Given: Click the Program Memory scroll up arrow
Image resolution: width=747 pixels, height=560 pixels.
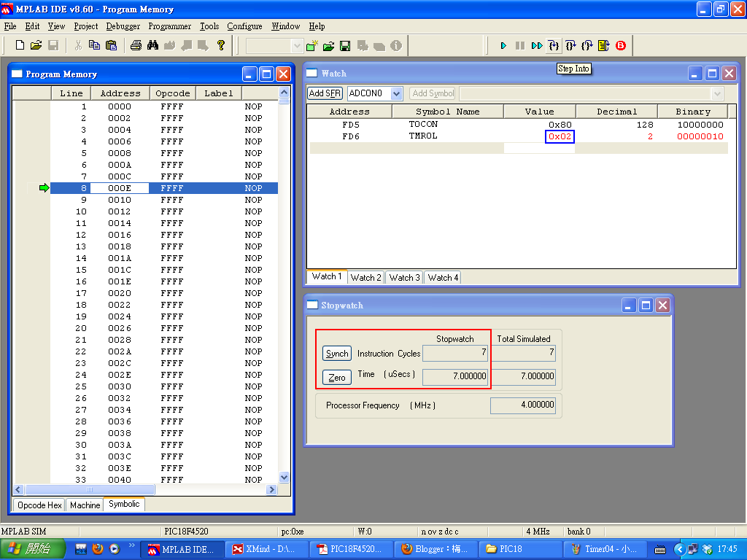Looking at the screenshot, I should (284, 92).
